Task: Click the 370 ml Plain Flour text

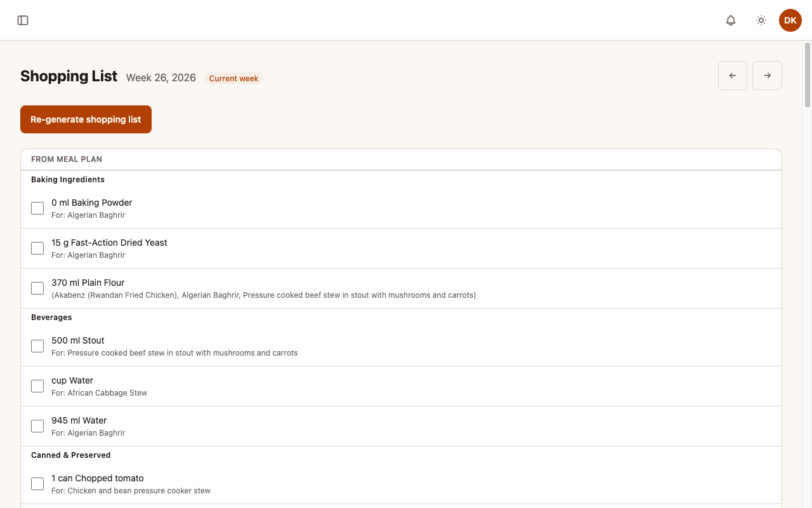Action: pyautogui.click(x=88, y=283)
